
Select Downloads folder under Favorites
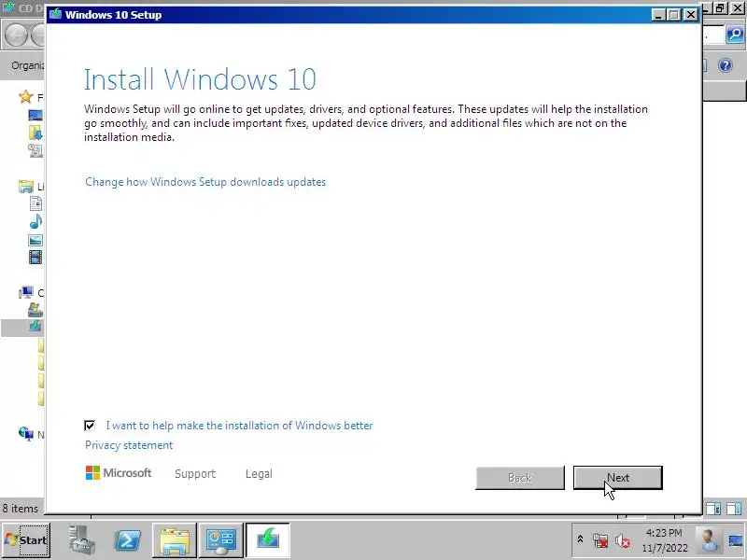coord(35,133)
